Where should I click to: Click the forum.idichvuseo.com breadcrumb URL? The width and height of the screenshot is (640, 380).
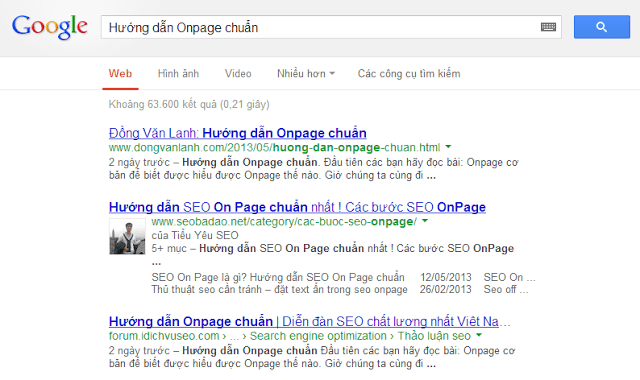click(x=164, y=336)
